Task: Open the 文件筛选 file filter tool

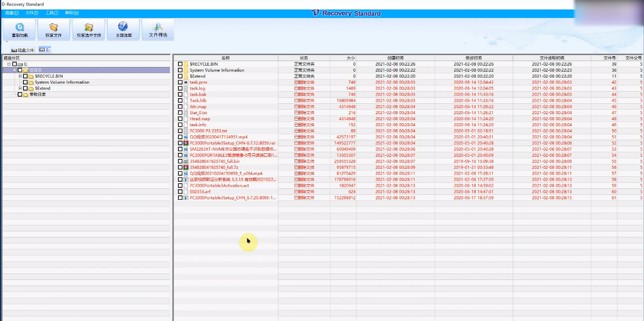Action: (158, 30)
